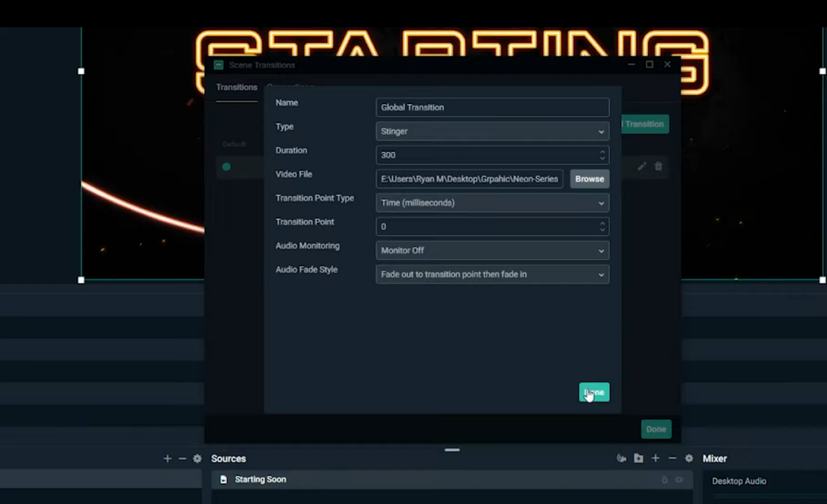
Task: Click the media file icon beside Starting Soon
Action: point(222,479)
